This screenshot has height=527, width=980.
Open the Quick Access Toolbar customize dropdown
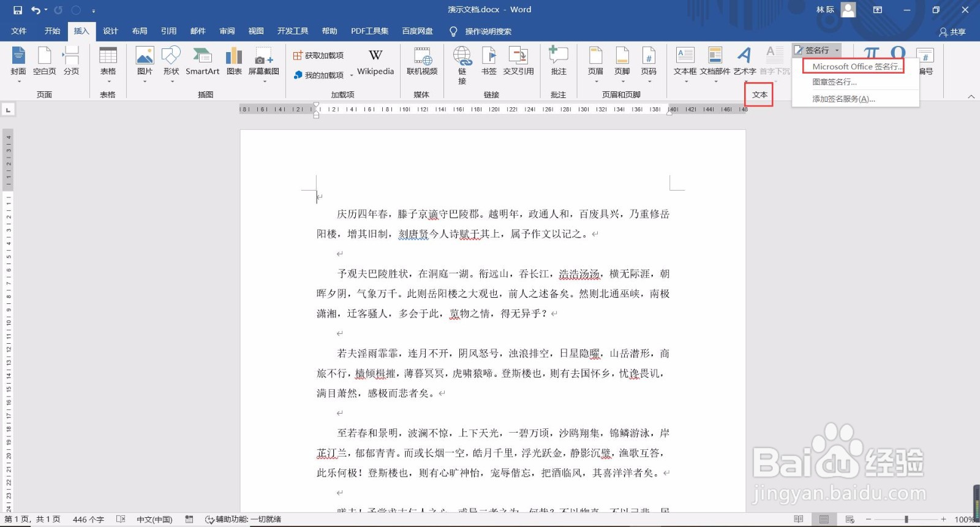94,10
